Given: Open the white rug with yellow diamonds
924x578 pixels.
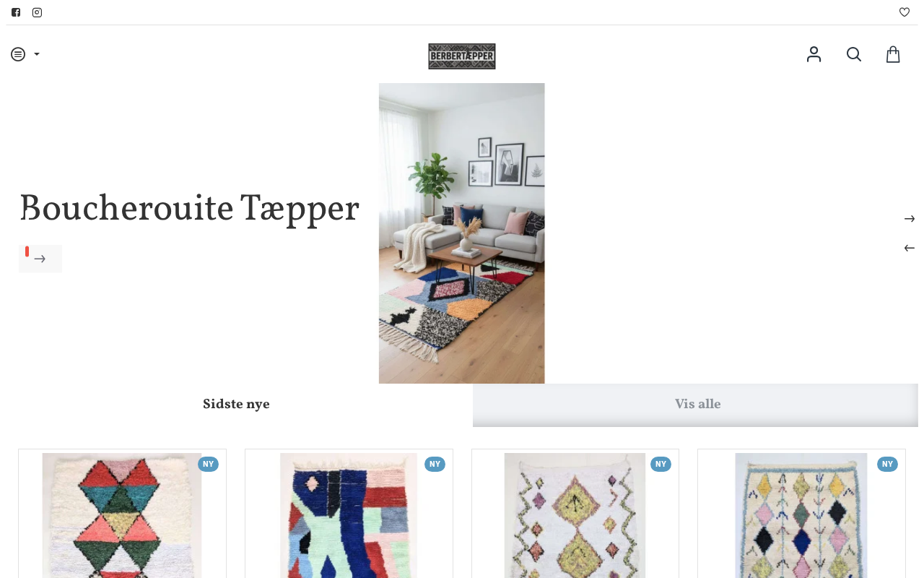Looking at the screenshot, I should [x=575, y=515].
